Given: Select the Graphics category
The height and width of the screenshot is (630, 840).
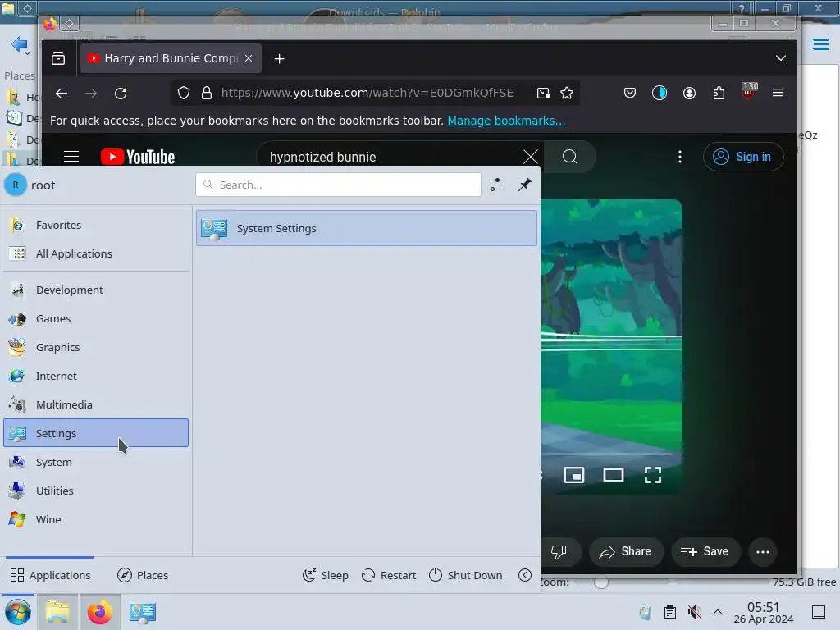Looking at the screenshot, I should coord(97,347).
